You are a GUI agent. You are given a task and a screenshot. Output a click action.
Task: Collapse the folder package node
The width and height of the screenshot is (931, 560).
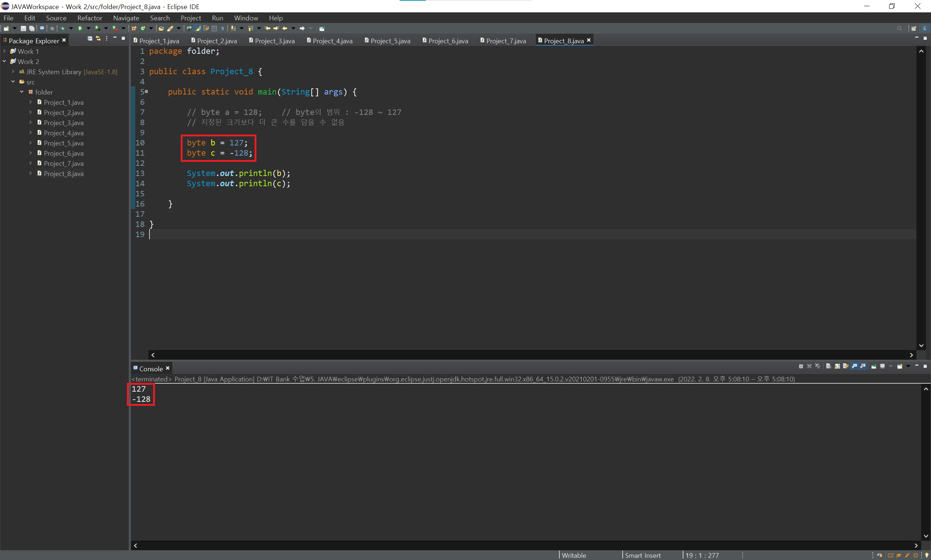point(21,92)
